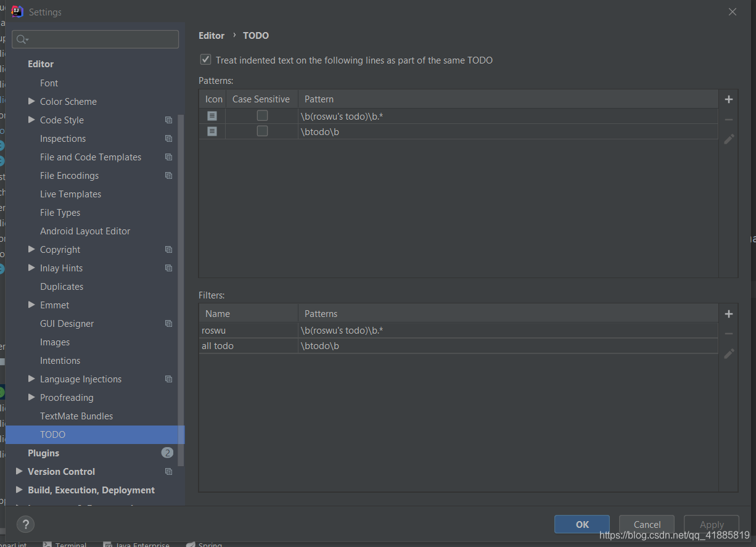Open Duplicates settings page
Viewport: 756px width, 547px height.
62,287
